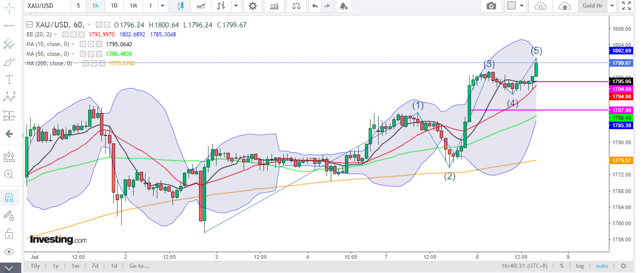Open the indicators menu icon
Viewport: 644px width, 273px height.
point(274,6)
